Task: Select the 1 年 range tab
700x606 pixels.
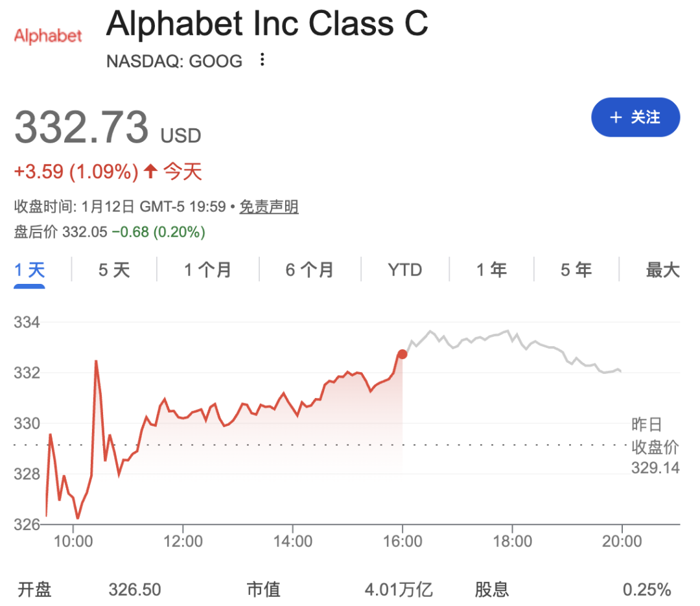Action: pos(492,270)
